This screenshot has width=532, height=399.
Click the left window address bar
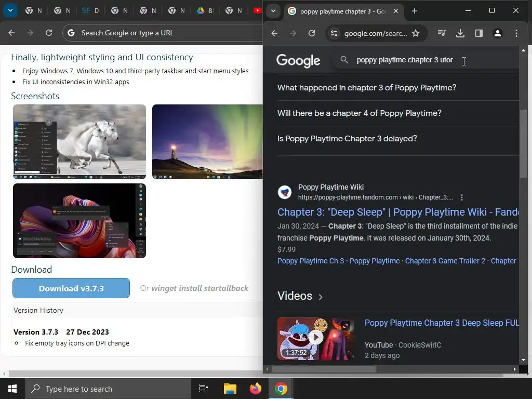pos(163,33)
